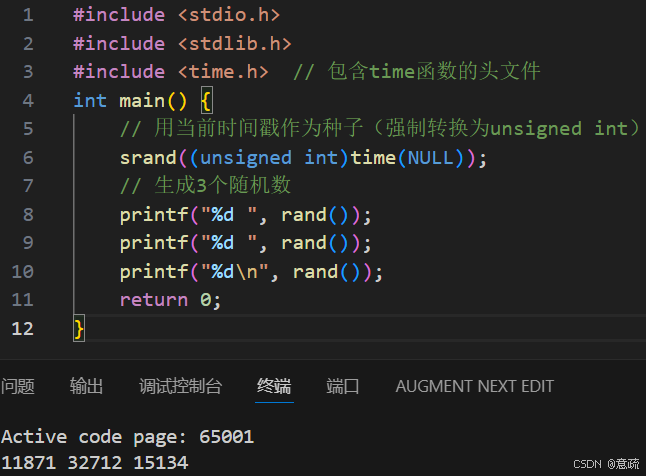Switch to the 问题 panel tab

click(x=18, y=386)
